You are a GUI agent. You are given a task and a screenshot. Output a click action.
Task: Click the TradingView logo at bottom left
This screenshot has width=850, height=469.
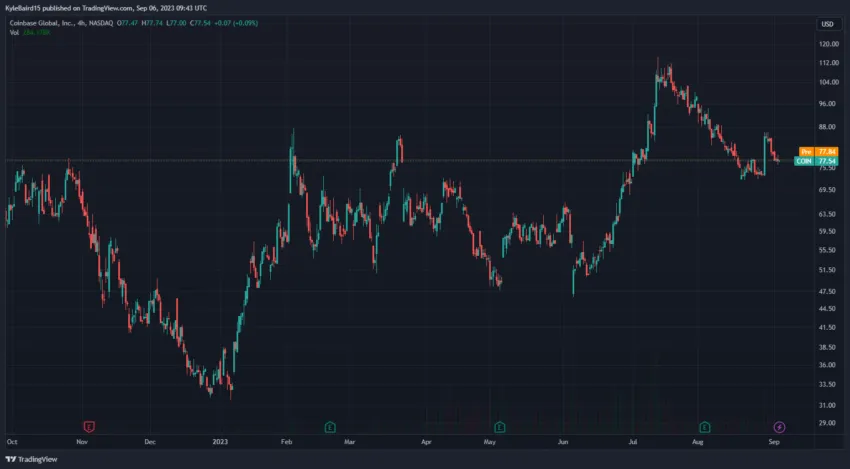31,459
